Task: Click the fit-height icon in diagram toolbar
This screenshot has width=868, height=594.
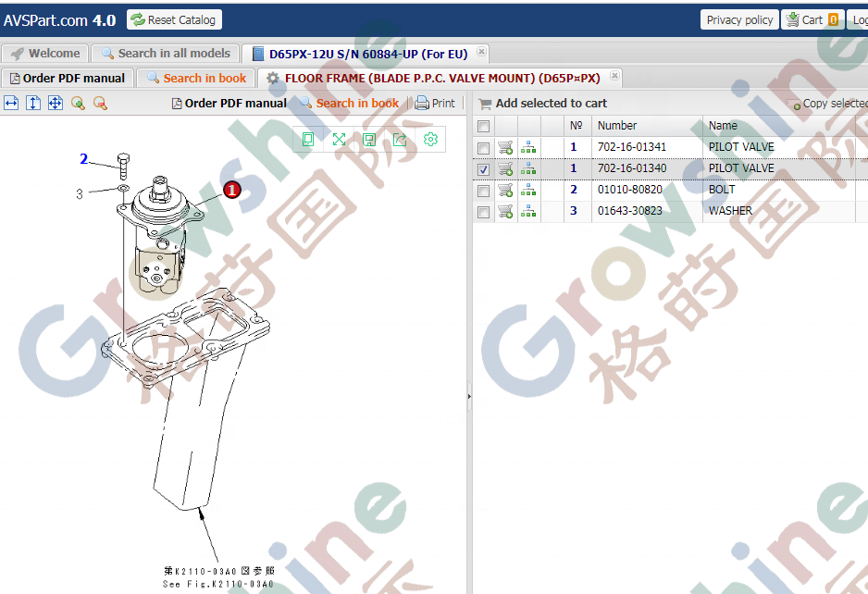Action: (x=33, y=103)
